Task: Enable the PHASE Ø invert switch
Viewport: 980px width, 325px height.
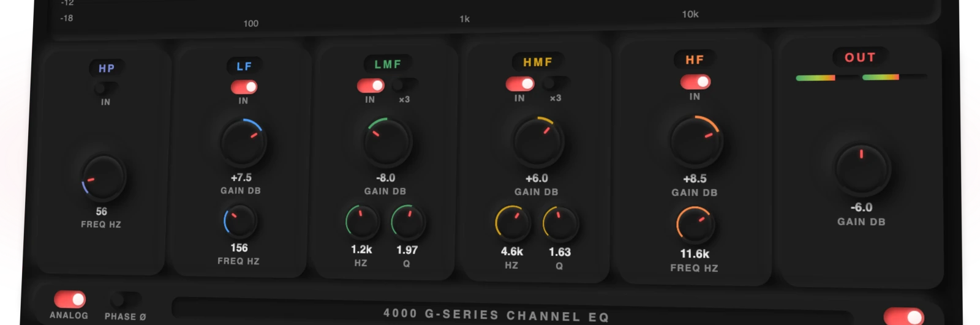Action: [x=125, y=300]
